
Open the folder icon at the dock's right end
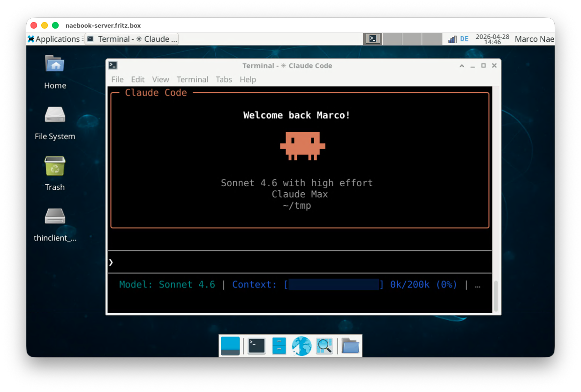point(350,346)
